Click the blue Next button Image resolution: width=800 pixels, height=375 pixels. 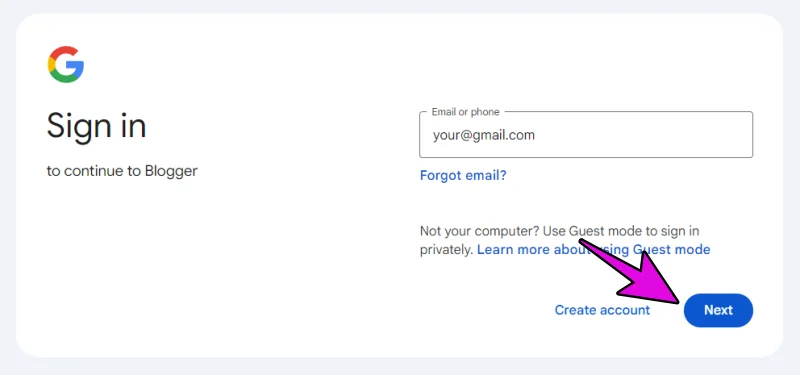pos(718,310)
